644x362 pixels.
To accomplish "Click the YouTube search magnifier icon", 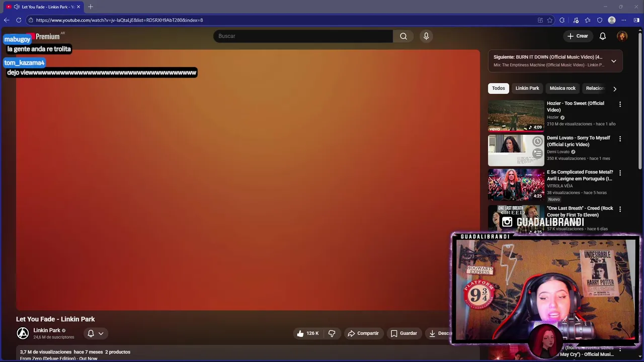I will (x=404, y=36).
